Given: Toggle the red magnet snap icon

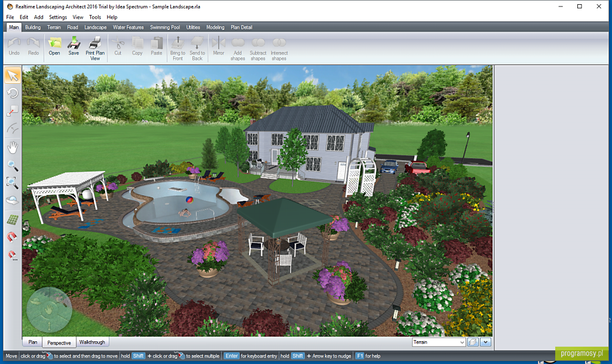Looking at the screenshot, I should coord(13,237).
